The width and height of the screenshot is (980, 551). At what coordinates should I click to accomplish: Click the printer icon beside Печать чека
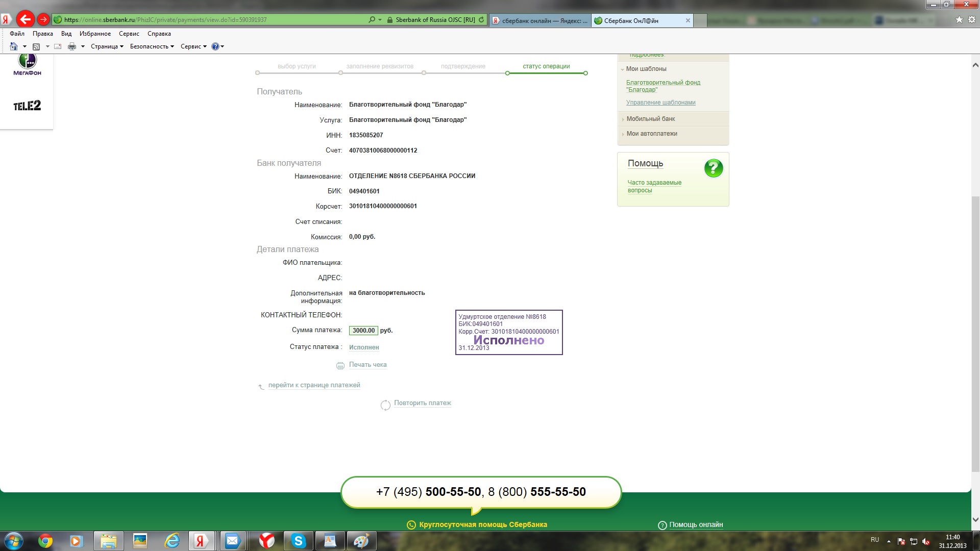tap(340, 365)
